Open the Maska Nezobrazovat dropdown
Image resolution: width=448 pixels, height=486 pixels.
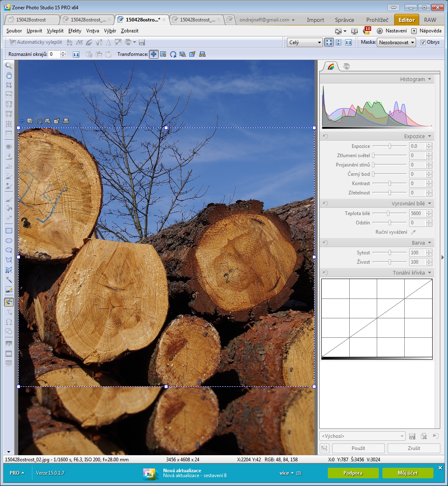tap(396, 42)
